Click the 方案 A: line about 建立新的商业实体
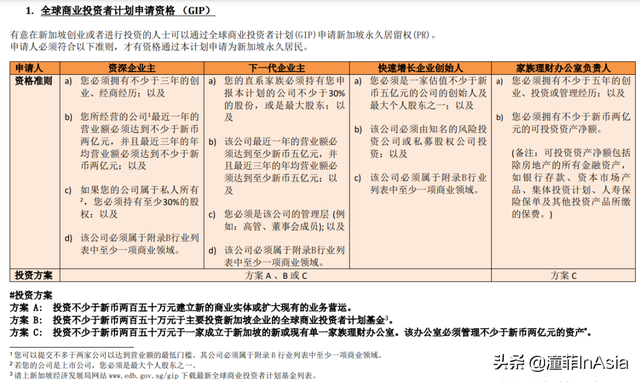Screen dimensions: 640x382 [x=181, y=308]
